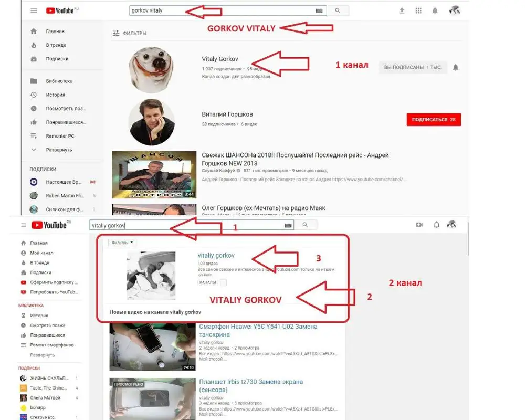Click red ПОДПИСАТЬСЯ button for Виталий Горшков
Image resolution: width=525 pixels, height=420 pixels.
coord(434,120)
